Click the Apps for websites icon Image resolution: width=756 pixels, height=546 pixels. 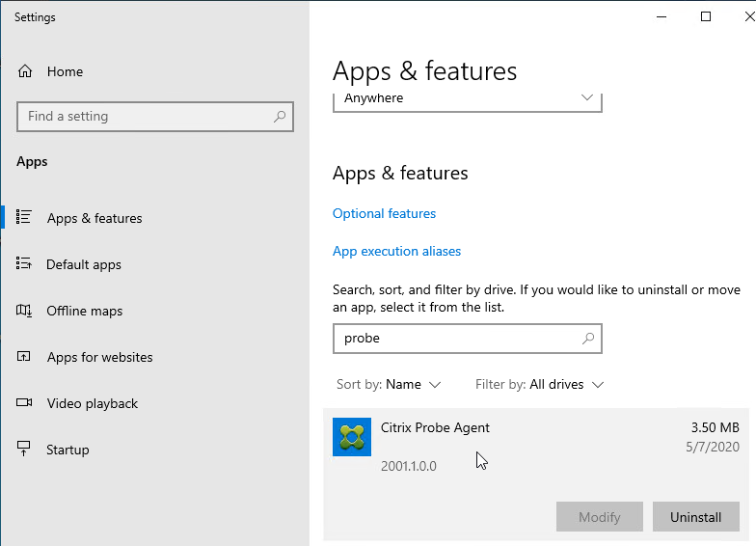tap(23, 357)
